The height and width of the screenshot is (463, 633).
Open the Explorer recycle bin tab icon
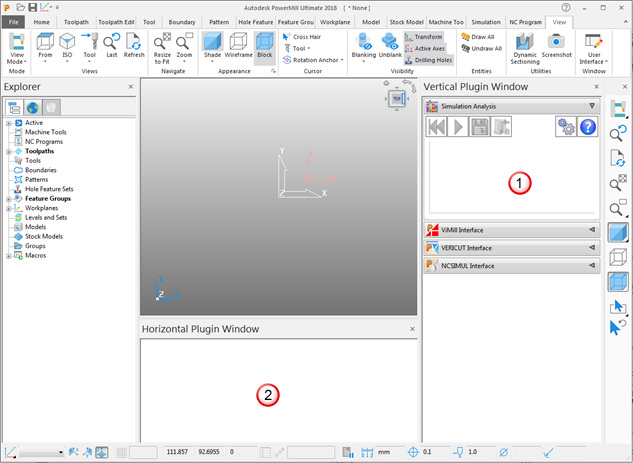pyautogui.click(x=51, y=108)
